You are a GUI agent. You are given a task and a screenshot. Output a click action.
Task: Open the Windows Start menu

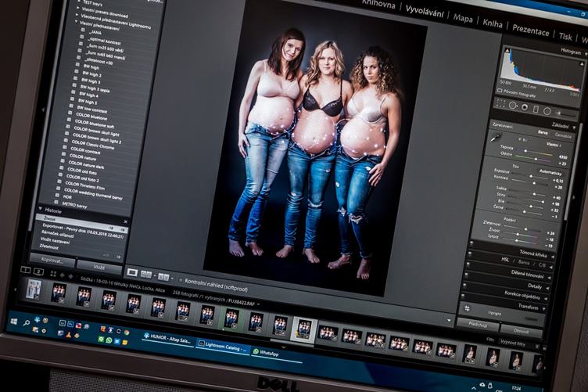[x=14, y=322]
